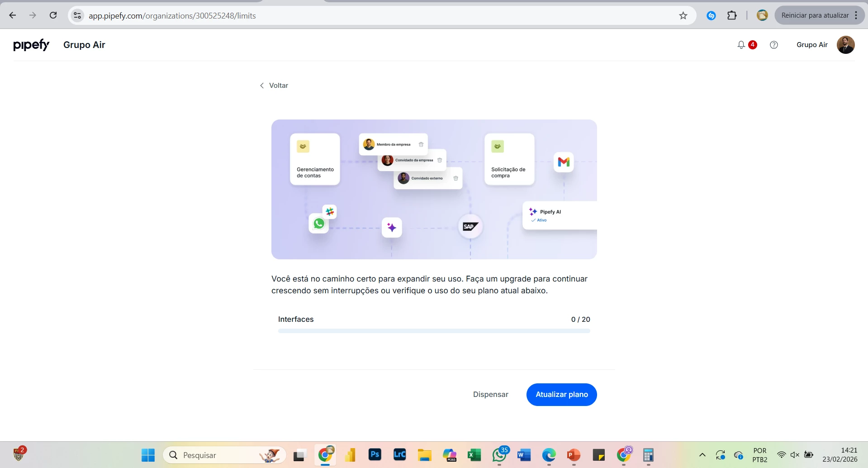868x468 pixels.
Task: Open Lightroom Classic on the taskbar
Action: click(400, 455)
